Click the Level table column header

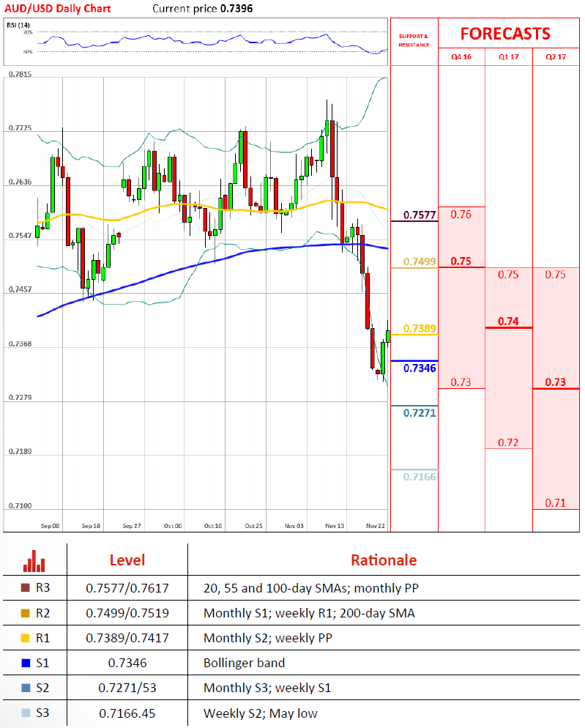tap(127, 560)
